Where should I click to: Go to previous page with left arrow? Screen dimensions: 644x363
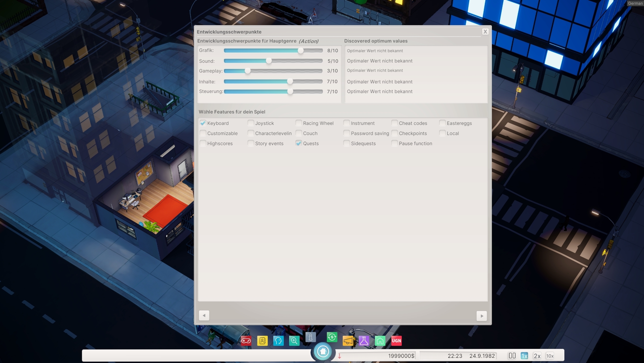pos(204,315)
